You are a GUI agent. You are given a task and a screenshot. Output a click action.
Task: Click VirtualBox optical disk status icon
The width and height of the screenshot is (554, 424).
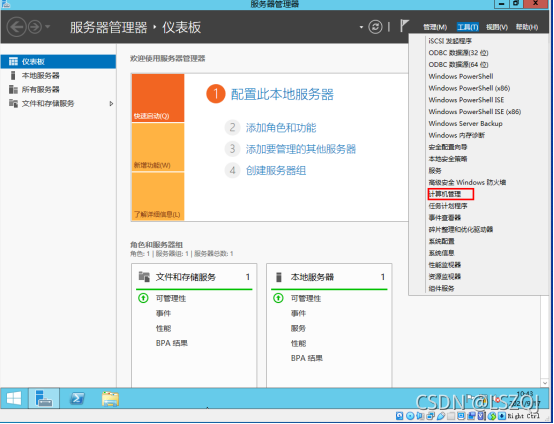click(x=410, y=416)
